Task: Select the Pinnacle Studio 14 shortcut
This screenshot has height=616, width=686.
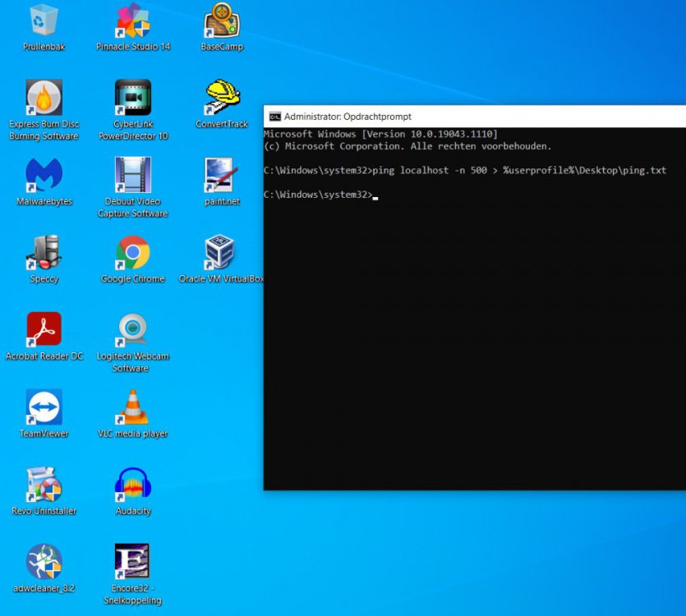Action: (132, 21)
